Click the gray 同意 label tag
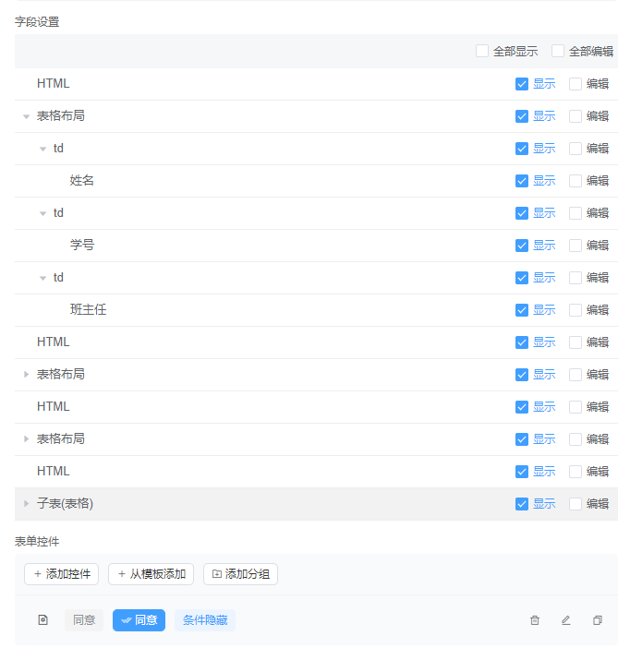The width and height of the screenshot is (630, 672). (84, 620)
